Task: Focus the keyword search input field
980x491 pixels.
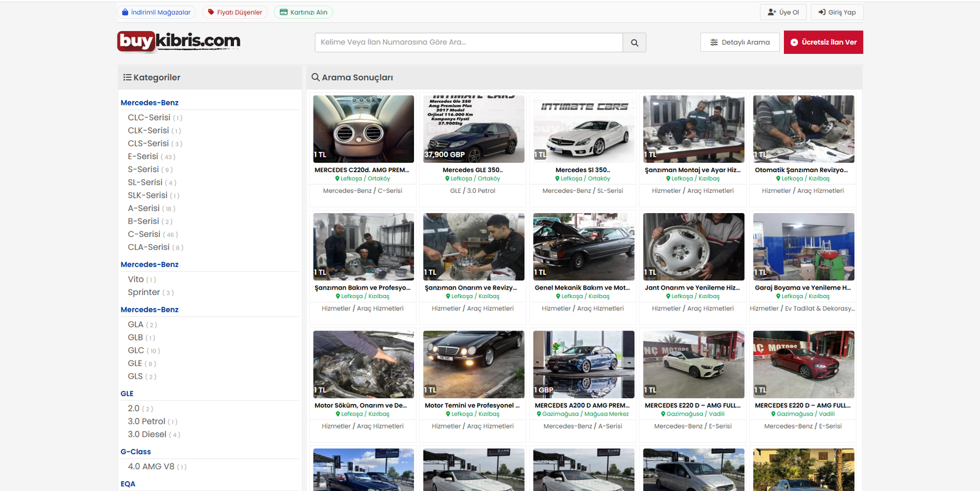Action: [x=469, y=42]
